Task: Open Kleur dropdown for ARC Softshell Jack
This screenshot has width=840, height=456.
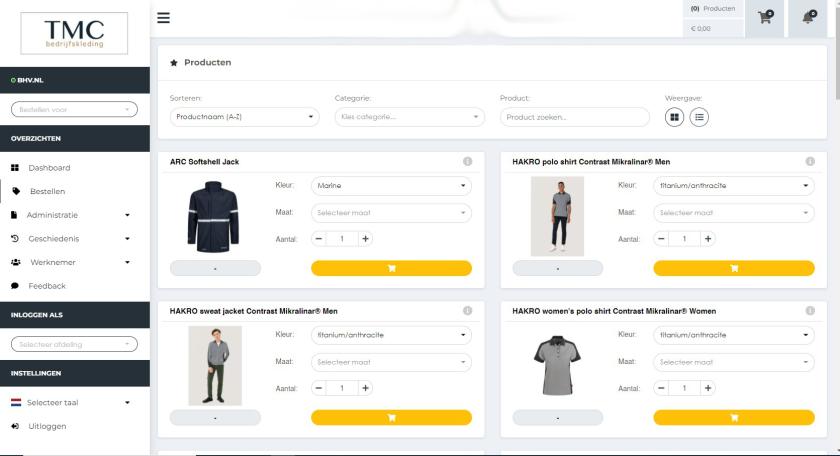Action: tap(392, 185)
